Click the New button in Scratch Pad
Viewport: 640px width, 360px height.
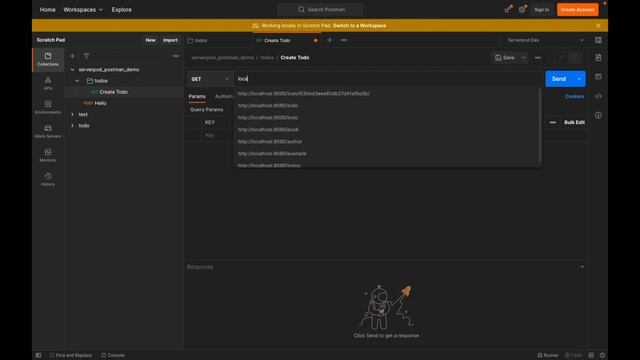click(150, 40)
